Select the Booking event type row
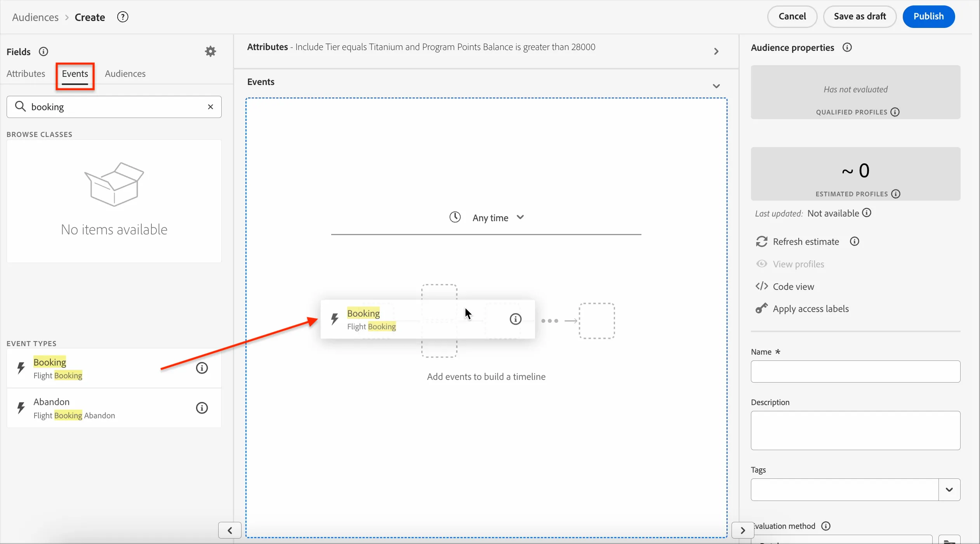Image resolution: width=980 pixels, height=544 pixels. 114,368
